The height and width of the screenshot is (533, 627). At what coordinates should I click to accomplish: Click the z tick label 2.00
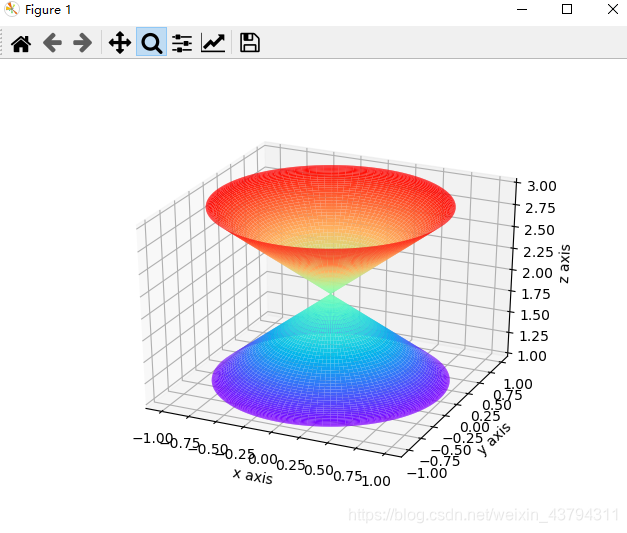(x=537, y=273)
